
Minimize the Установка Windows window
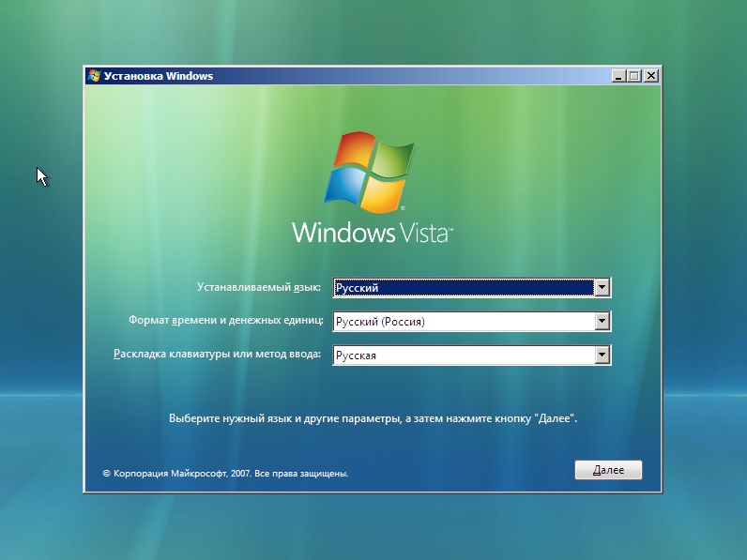tap(618, 76)
